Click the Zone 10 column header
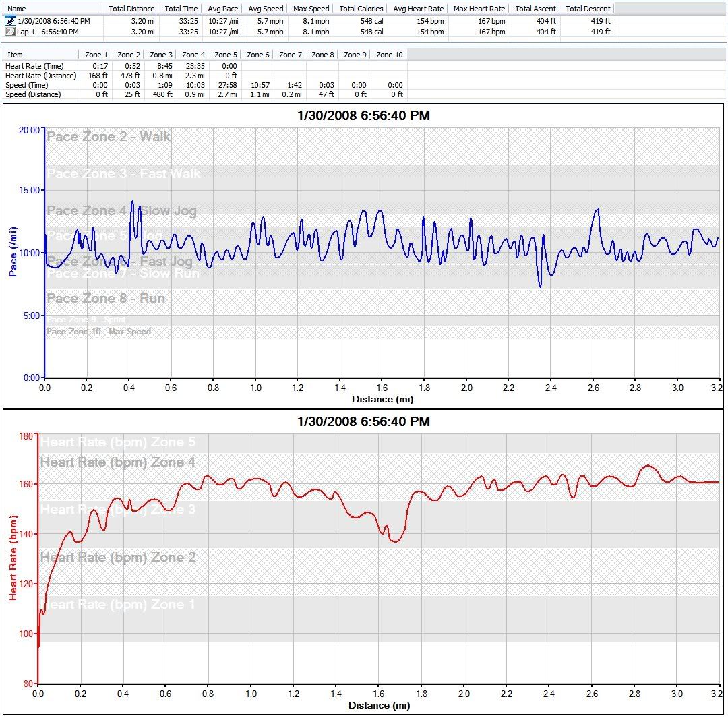The width and height of the screenshot is (728, 720). pos(389,55)
